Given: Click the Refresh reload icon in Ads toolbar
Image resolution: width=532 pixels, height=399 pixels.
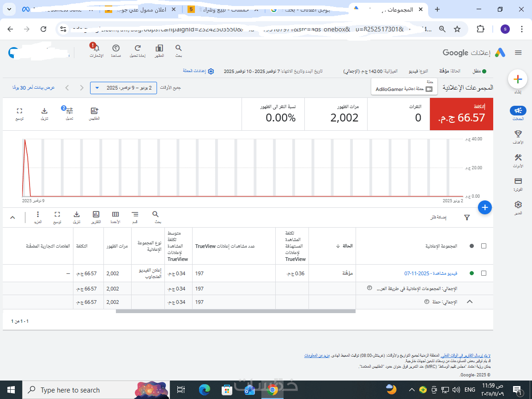Looking at the screenshot, I should pos(138,48).
